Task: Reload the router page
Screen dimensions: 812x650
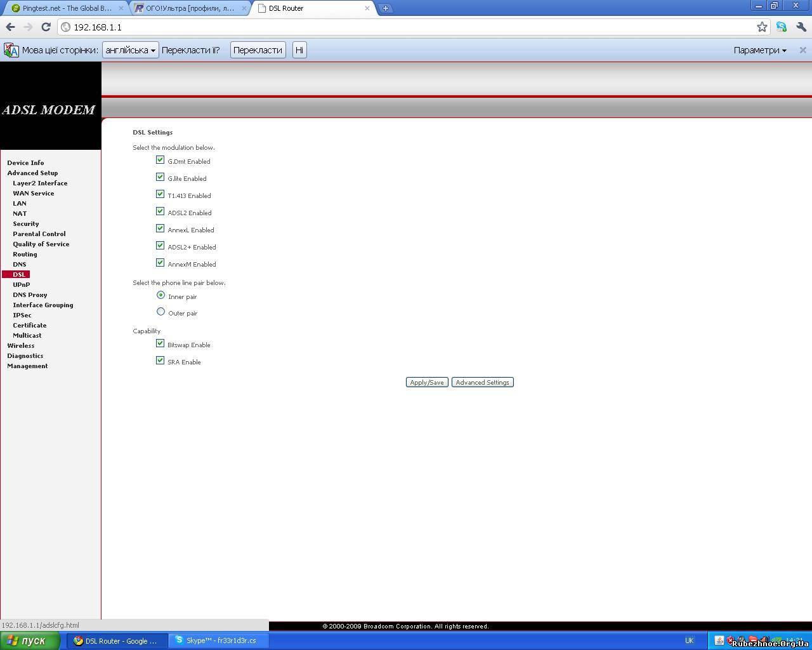Action: (x=46, y=27)
